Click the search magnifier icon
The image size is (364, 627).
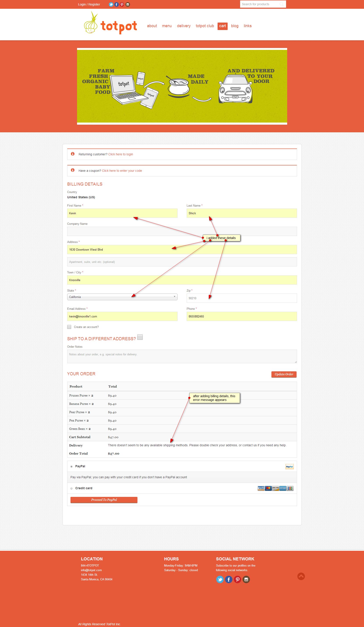[281, 4]
